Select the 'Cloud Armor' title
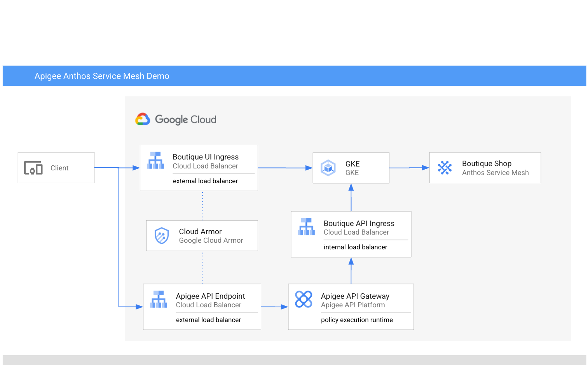Screen dimensions: 588x368 coord(200,231)
